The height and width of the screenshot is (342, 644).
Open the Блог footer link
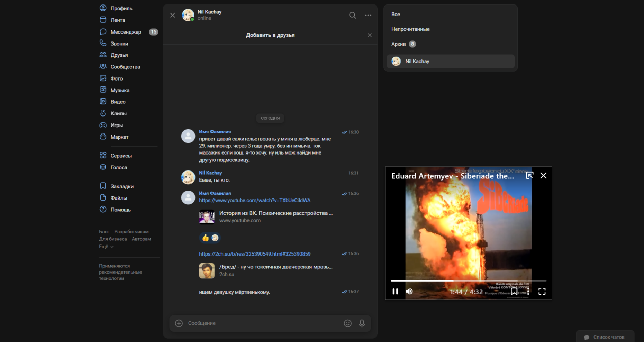[x=104, y=232]
